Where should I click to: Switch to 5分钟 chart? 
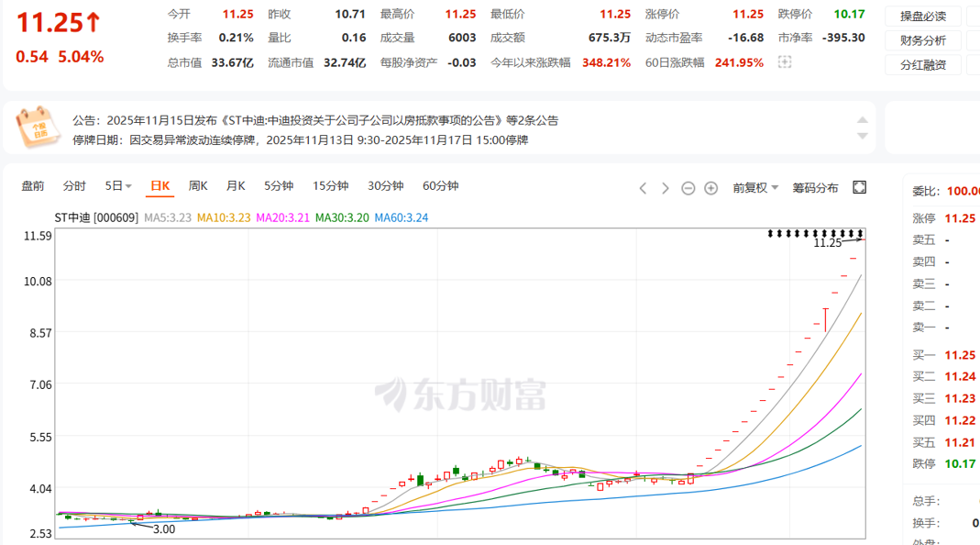(x=279, y=186)
